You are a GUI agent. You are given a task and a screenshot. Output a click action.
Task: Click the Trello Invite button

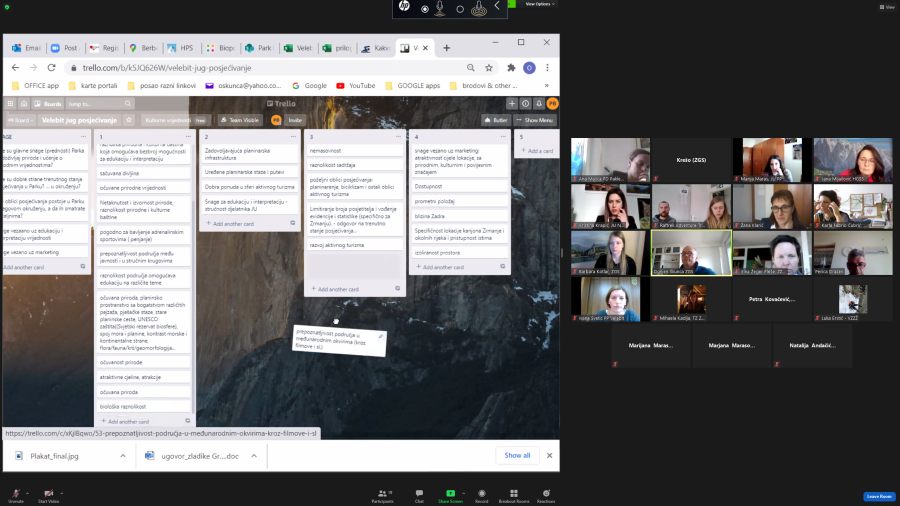tap(295, 120)
